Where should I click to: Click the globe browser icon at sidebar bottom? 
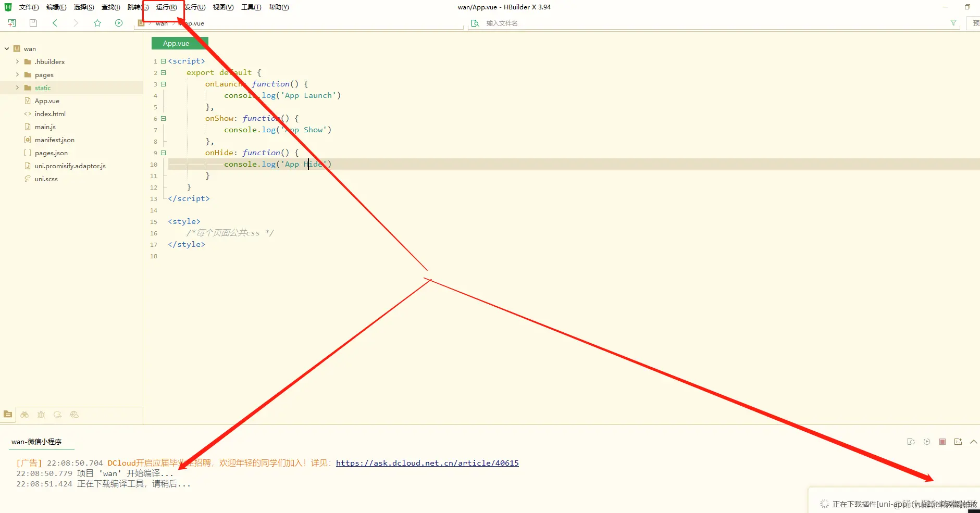click(x=75, y=415)
